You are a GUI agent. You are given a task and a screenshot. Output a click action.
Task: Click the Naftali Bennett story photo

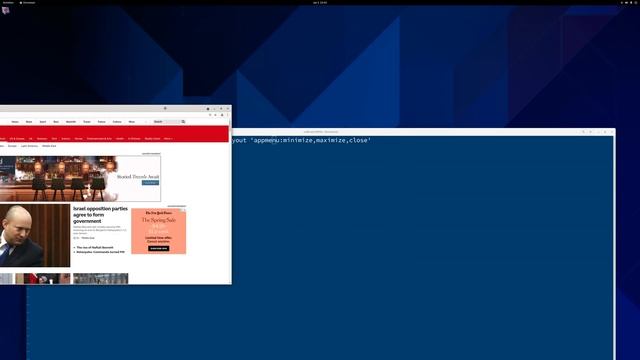[x=35, y=236]
